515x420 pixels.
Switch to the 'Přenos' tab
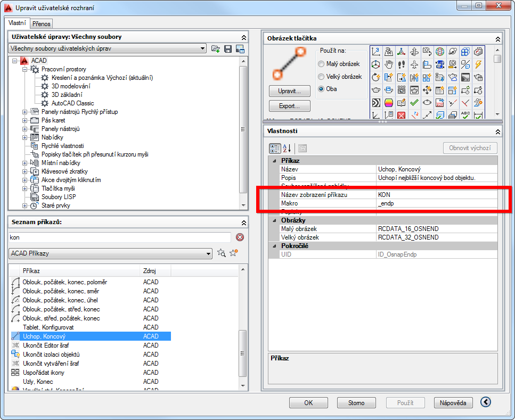[x=41, y=24]
